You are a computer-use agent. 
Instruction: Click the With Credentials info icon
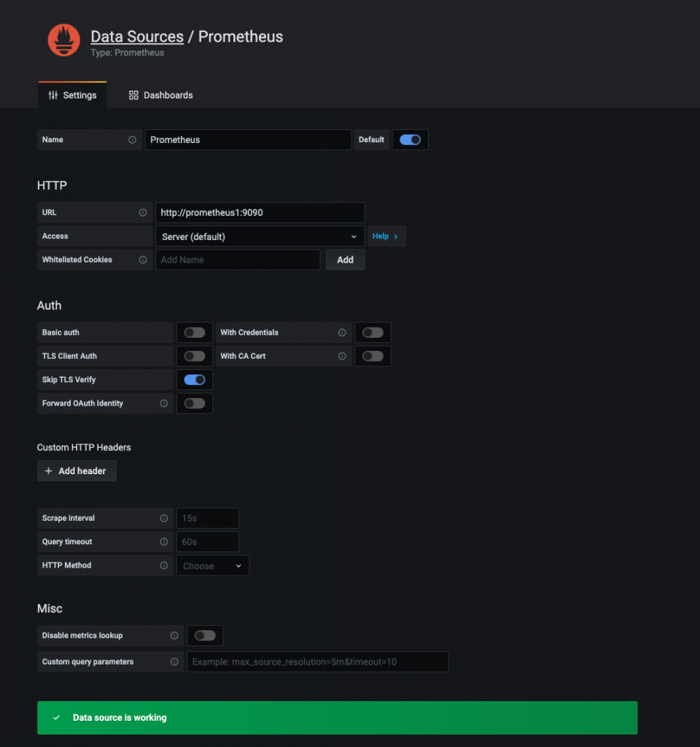[342, 333]
